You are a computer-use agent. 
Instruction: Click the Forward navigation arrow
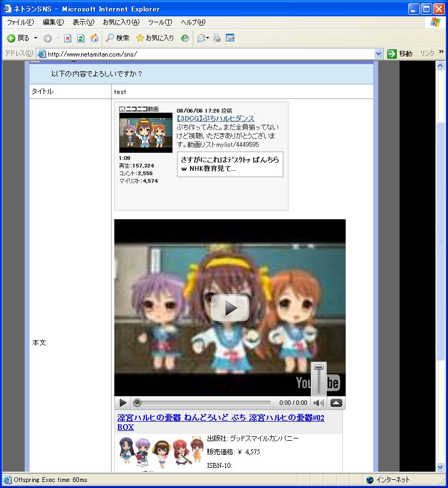point(48,38)
